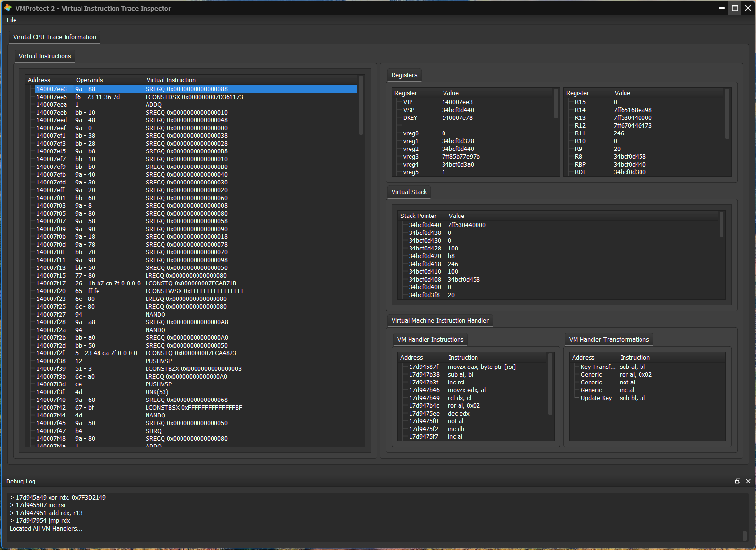The image size is (756, 550).
Task: Sort instructions by Operands column header
Action: (90, 80)
